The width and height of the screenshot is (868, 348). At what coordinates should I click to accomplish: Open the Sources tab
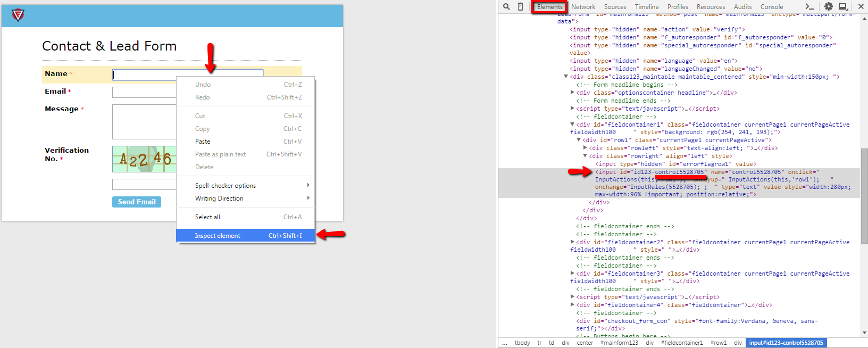tap(615, 7)
